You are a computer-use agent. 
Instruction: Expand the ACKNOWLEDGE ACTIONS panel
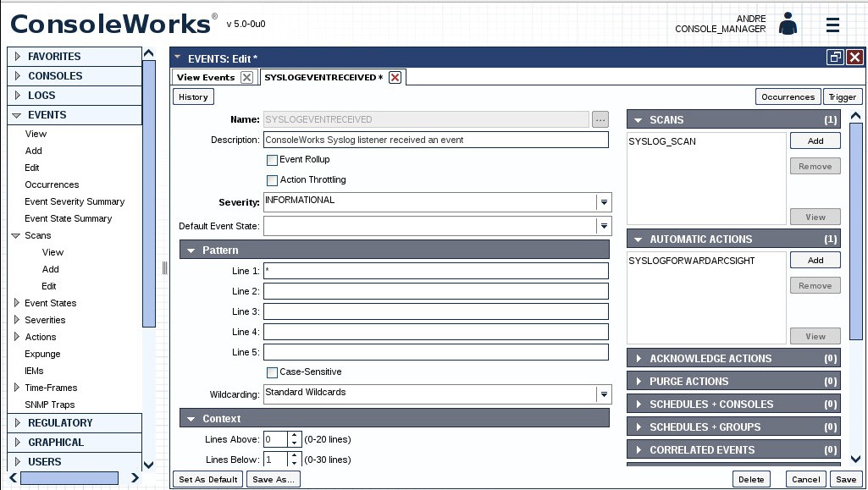click(x=639, y=358)
